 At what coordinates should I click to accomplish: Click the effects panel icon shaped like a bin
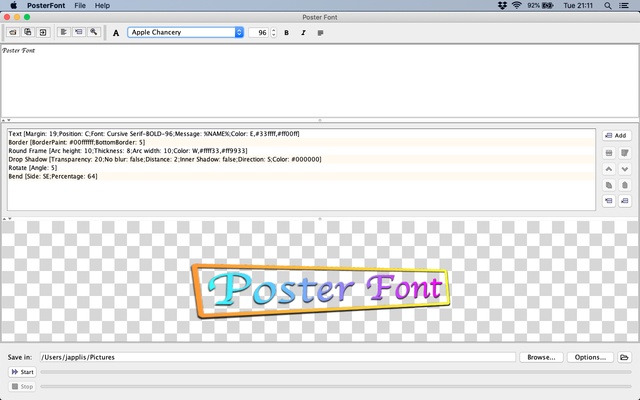click(625, 153)
